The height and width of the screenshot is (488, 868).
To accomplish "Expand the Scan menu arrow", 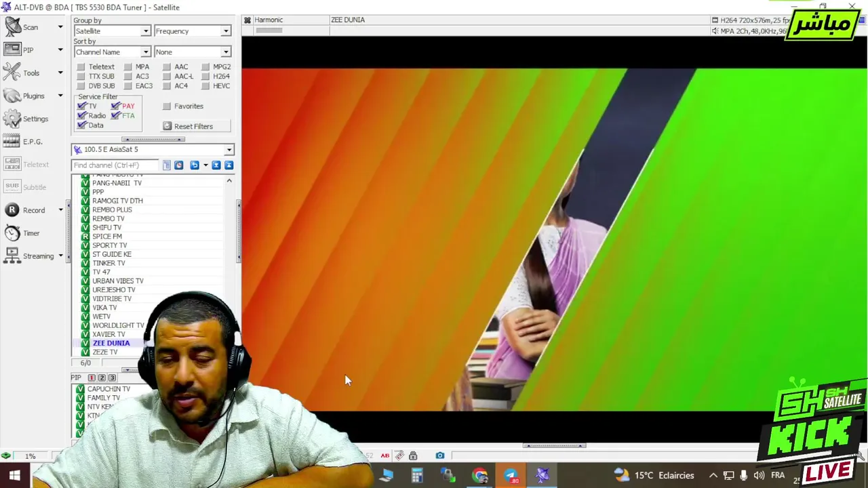I will coord(60,27).
